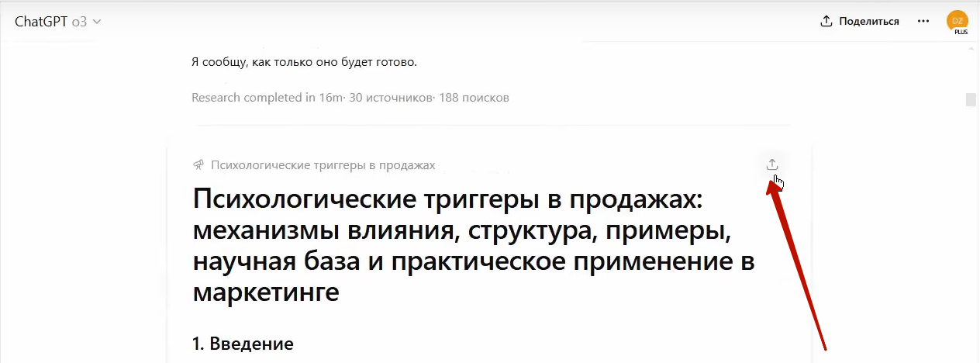Click the vertical scrollbar thumb
The image size is (980, 363).
(x=971, y=100)
